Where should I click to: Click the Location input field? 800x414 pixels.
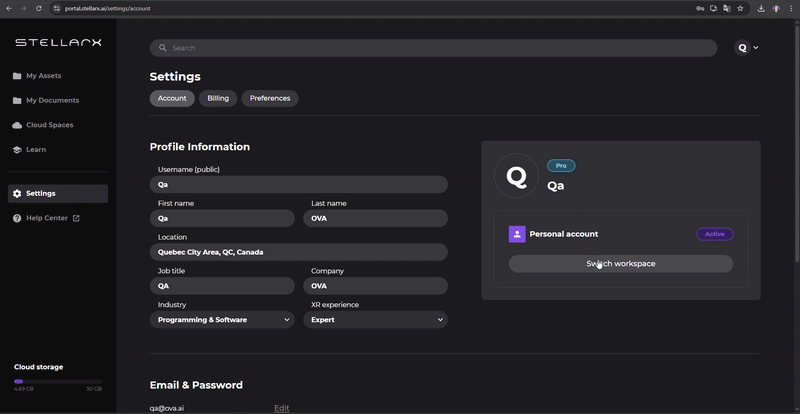(x=298, y=252)
